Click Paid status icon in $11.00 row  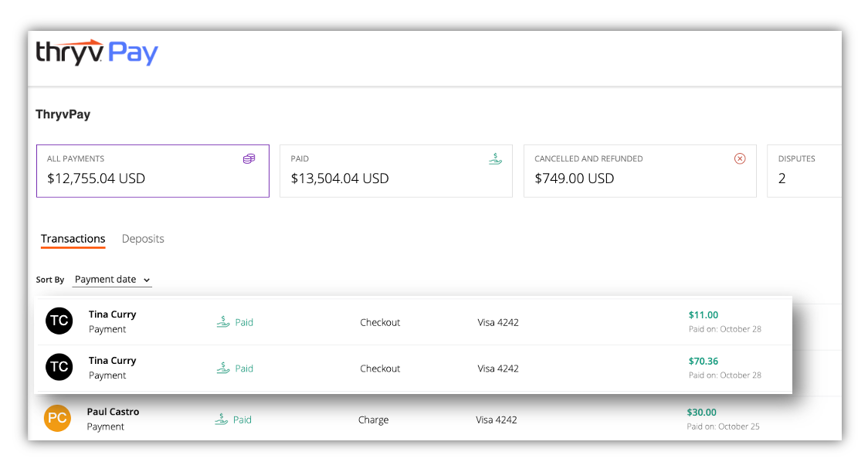click(x=223, y=322)
